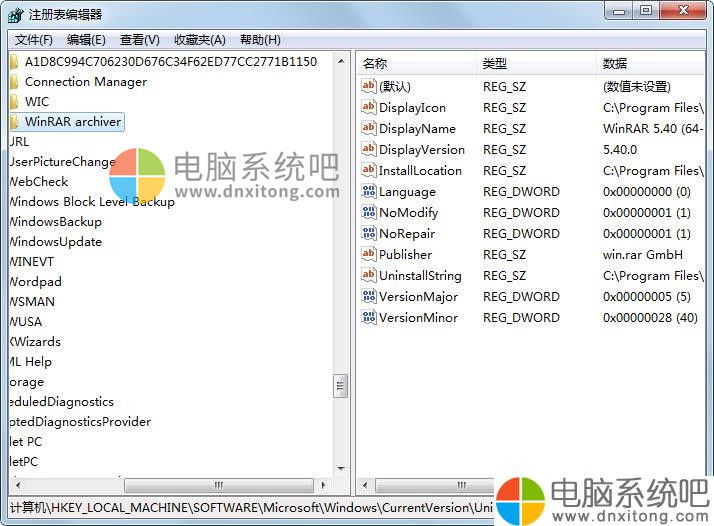The image size is (714, 526).
Task: Click the DWORD icon beside Language
Action: [368, 191]
